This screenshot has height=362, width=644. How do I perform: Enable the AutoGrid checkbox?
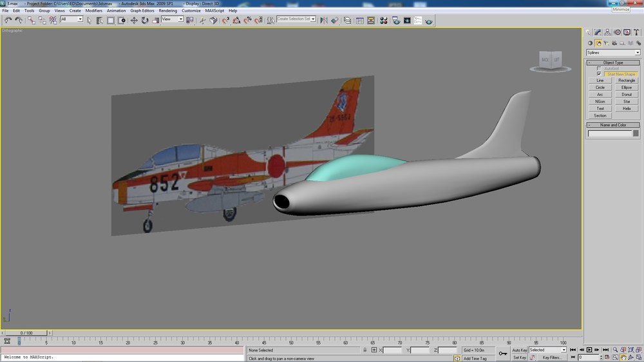coord(599,69)
